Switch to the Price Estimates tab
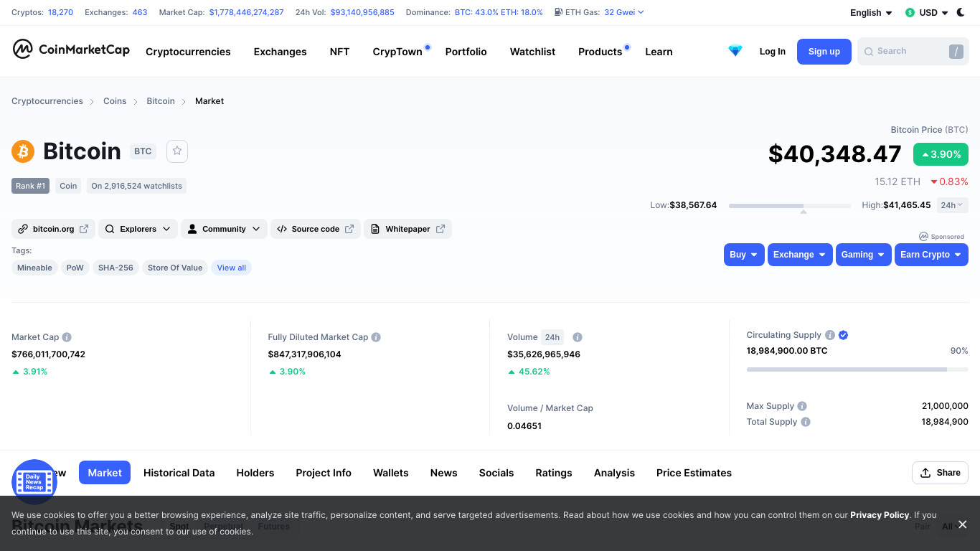This screenshot has width=980, height=551. pos(694,473)
